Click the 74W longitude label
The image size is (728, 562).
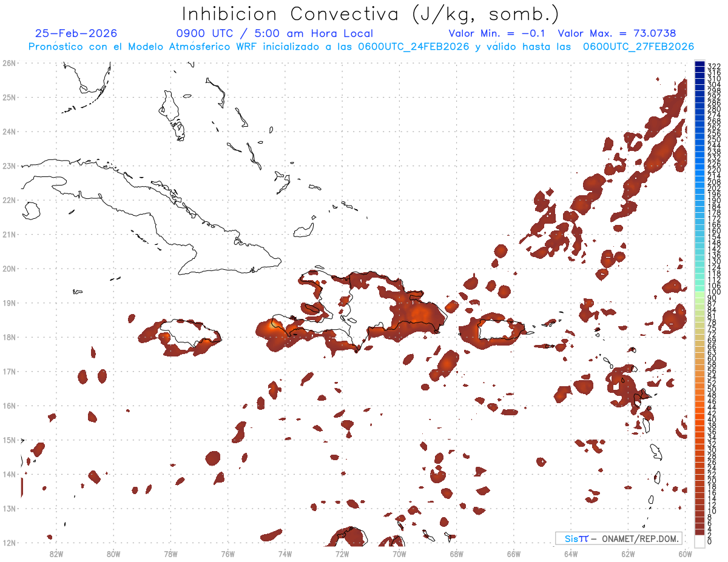285,554
